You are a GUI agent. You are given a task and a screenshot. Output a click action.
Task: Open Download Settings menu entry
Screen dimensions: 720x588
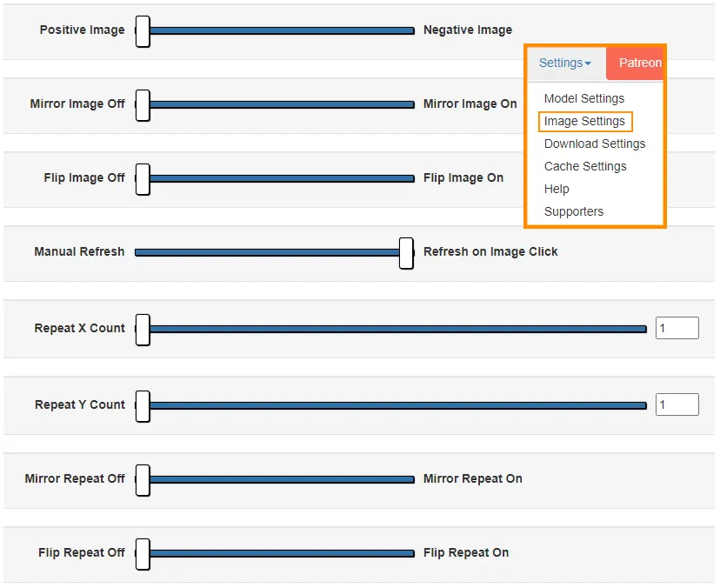(x=594, y=144)
